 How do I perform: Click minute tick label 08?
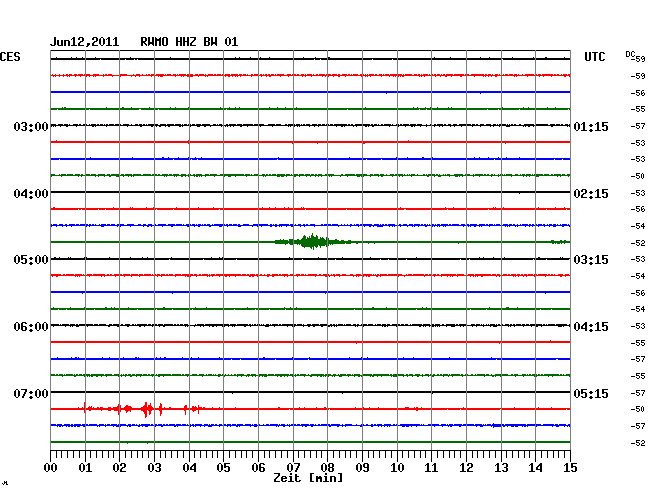(x=327, y=468)
